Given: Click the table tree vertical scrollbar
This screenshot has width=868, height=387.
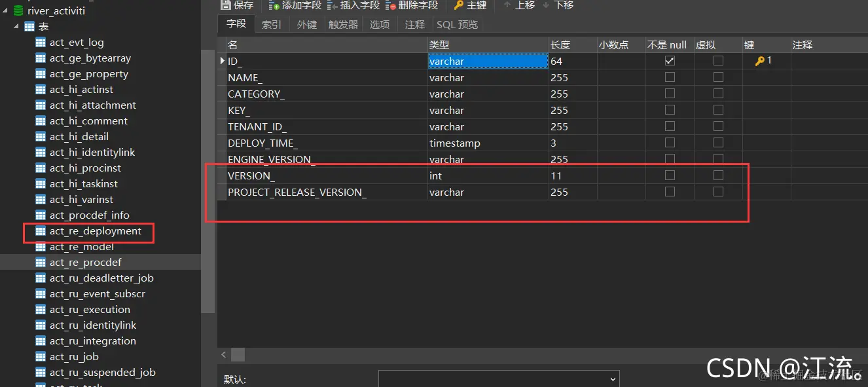Looking at the screenshot, I should pos(208,180).
